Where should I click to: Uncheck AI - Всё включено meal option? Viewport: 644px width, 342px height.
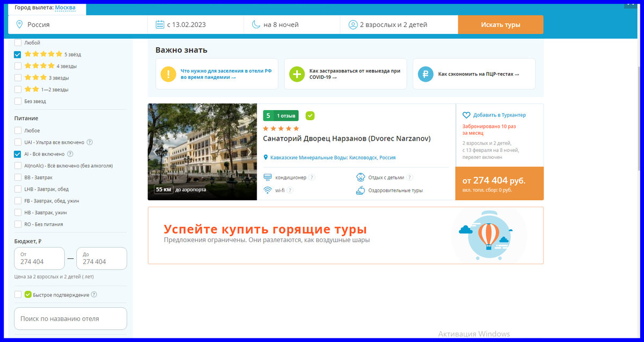pos(18,154)
